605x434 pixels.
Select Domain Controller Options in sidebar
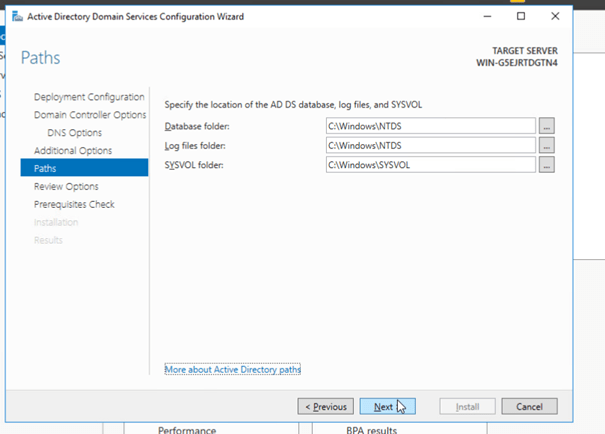[x=90, y=115]
